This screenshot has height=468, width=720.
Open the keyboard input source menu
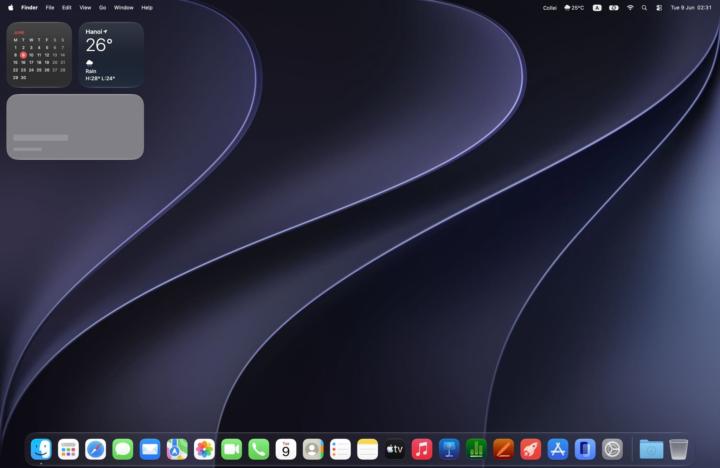(597, 8)
